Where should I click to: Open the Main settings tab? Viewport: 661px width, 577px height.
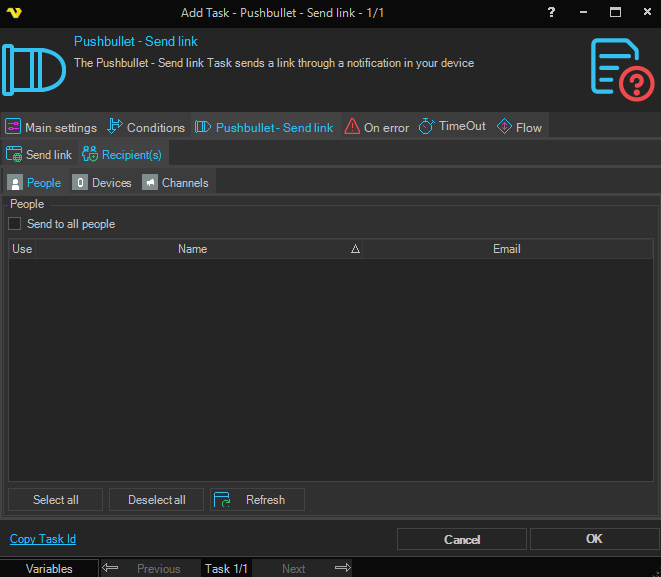pyautogui.click(x=51, y=127)
